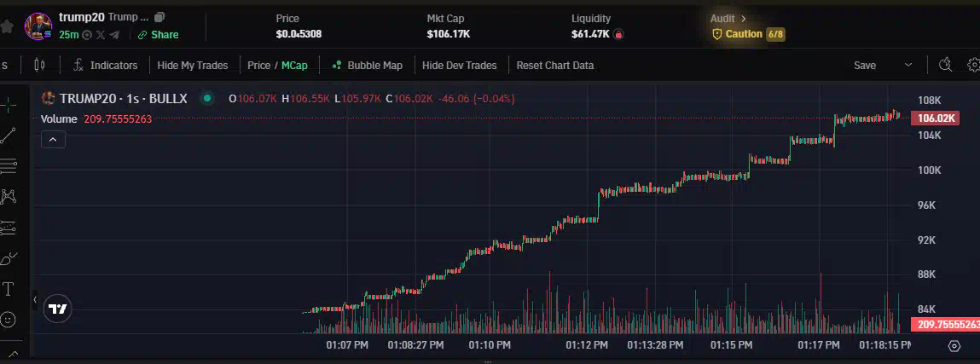
Task: Select the forecasting/measurement position tool
Action: click(x=9, y=228)
